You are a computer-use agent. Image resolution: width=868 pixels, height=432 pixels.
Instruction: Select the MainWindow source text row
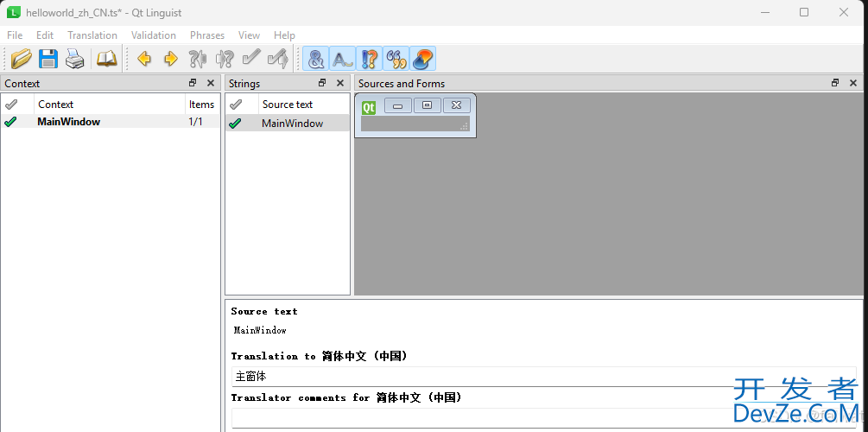click(288, 123)
